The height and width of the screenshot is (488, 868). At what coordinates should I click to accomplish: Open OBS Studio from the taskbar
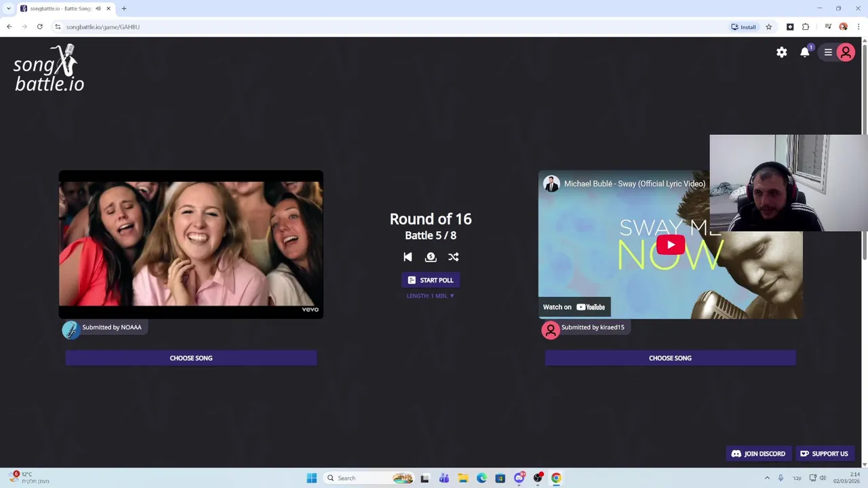click(538, 478)
